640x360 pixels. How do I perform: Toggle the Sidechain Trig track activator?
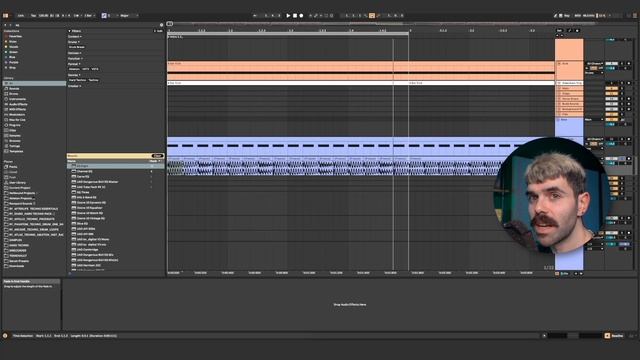tap(611, 83)
